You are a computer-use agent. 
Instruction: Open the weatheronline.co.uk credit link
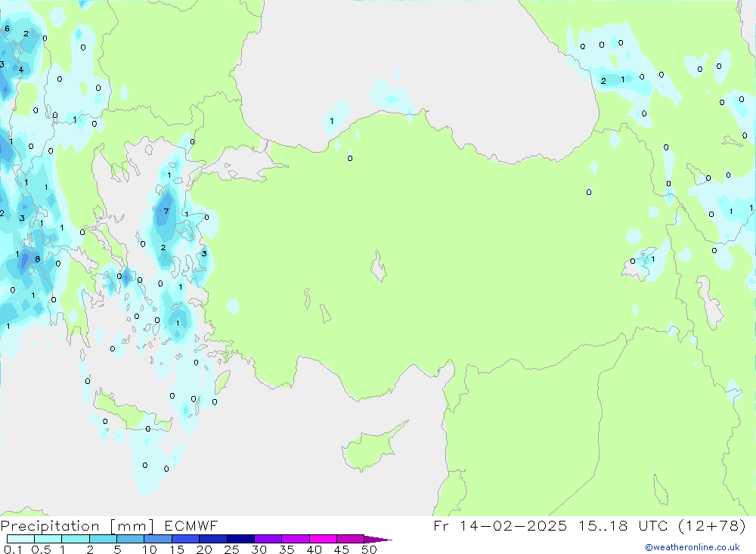pyautogui.click(x=692, y=547)
